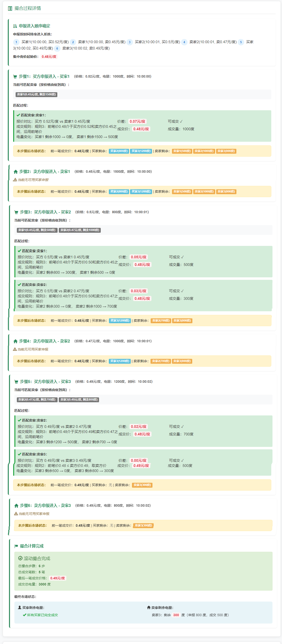This screenshot has width=282, height=644.
Task: Click the person icon next to 买家剩余电量
Action: 20,607
